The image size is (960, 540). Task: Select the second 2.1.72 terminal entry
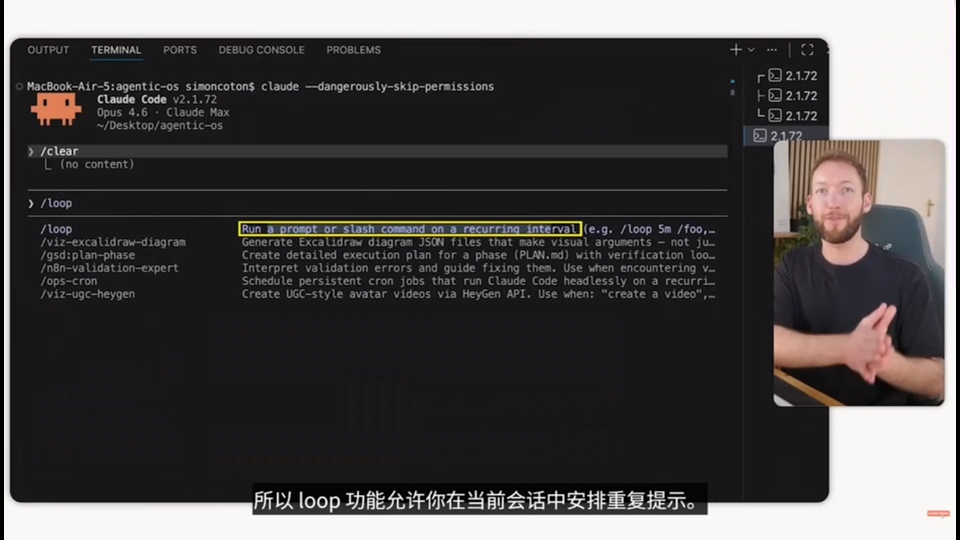(793, 96)
